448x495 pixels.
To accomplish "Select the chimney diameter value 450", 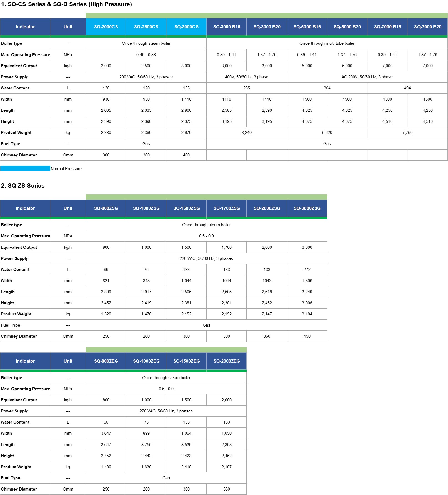I will point(307,336).
